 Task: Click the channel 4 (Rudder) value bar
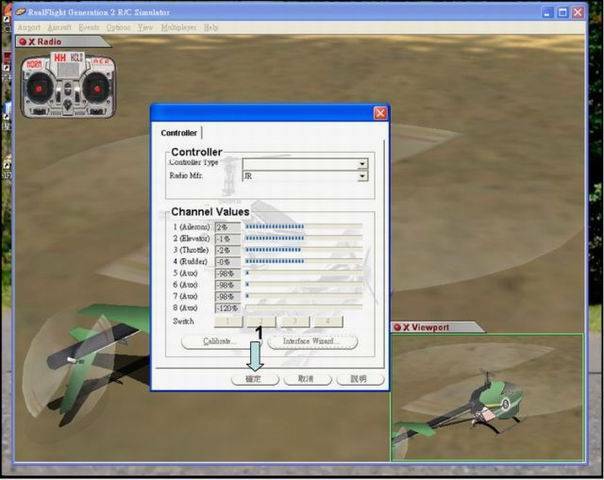point(304,261)
